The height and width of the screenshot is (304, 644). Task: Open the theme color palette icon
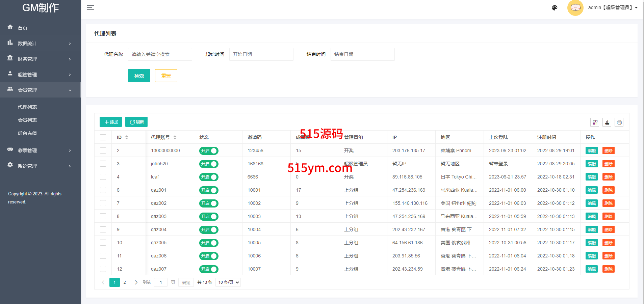(555, 8)
